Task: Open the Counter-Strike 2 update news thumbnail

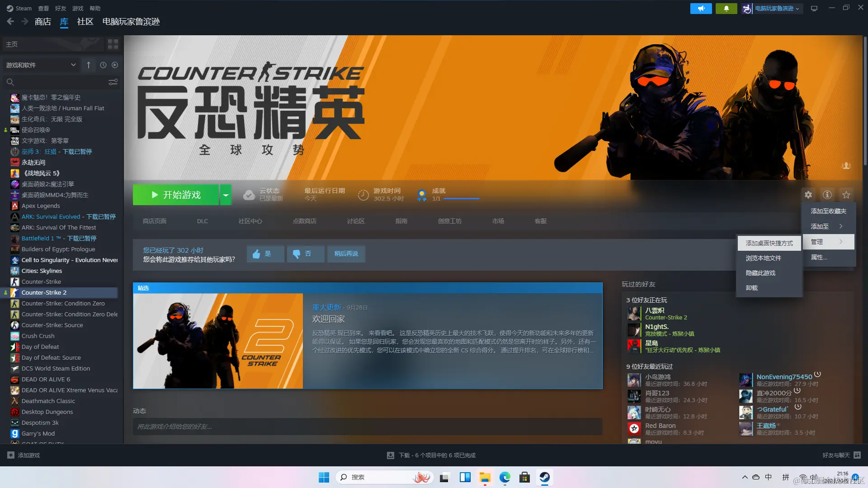Action: tap(218, 340)
